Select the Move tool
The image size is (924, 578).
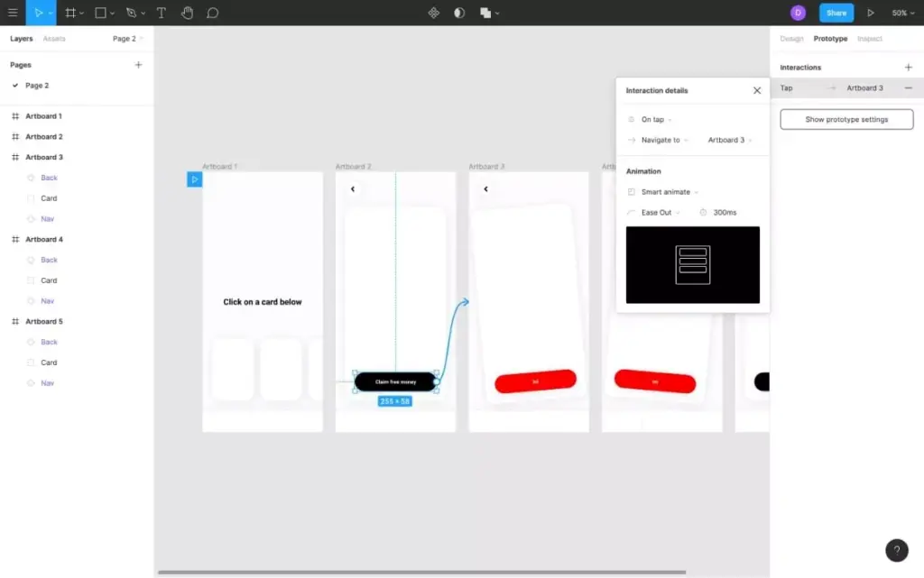[x=37, y=13]
